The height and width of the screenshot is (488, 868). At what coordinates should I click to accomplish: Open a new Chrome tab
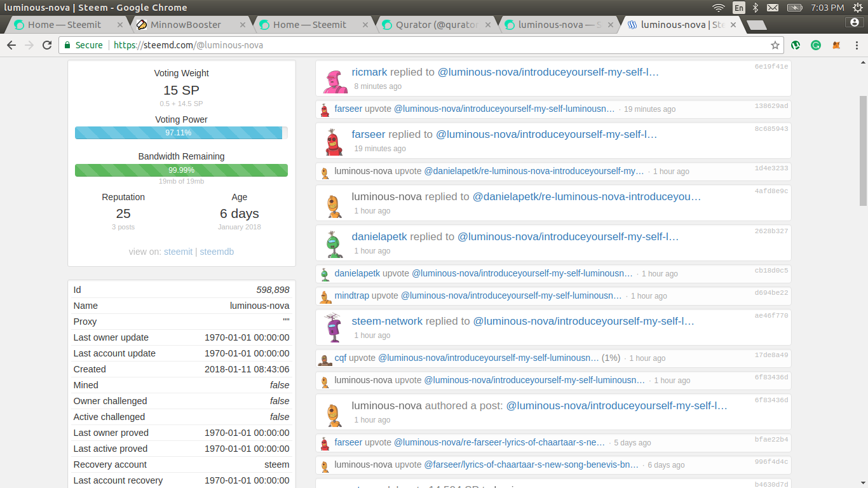click(x=756, y=25)
